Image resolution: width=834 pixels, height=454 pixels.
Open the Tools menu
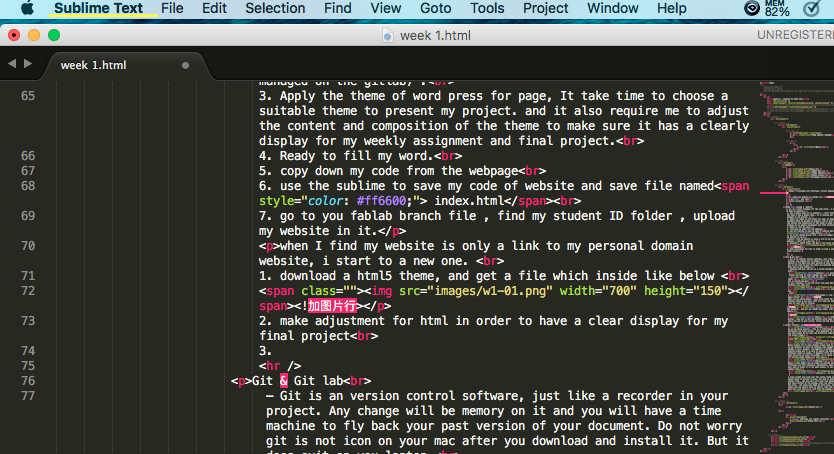[x=487, y=9]
